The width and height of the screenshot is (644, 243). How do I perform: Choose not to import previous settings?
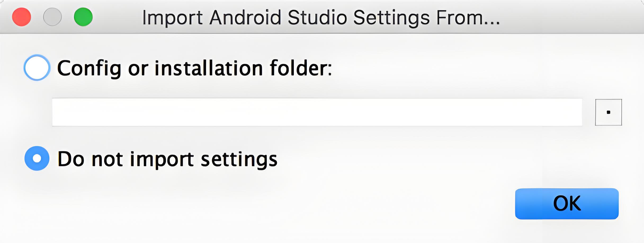click(x=37, y=158)
